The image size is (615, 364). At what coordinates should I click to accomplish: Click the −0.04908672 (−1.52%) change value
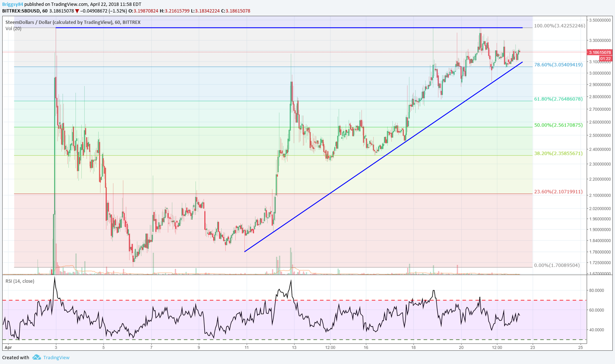coord(103,11)
